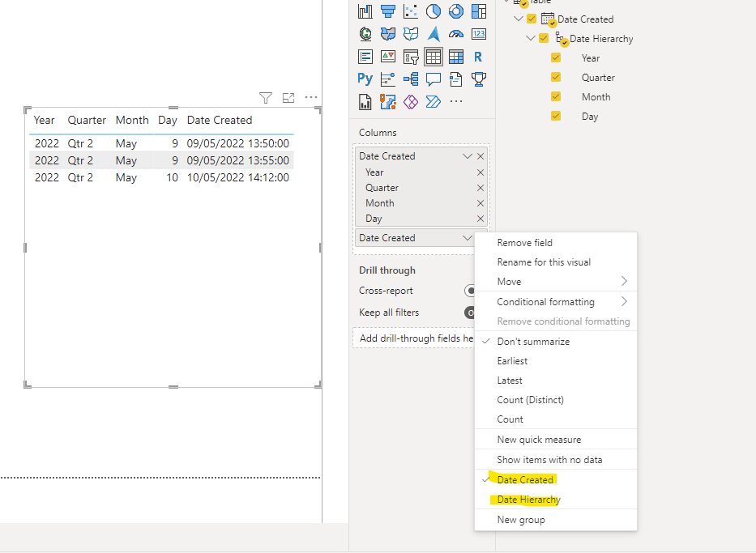
Task: Select the slicer visual
Action: [x=410, y=57]
